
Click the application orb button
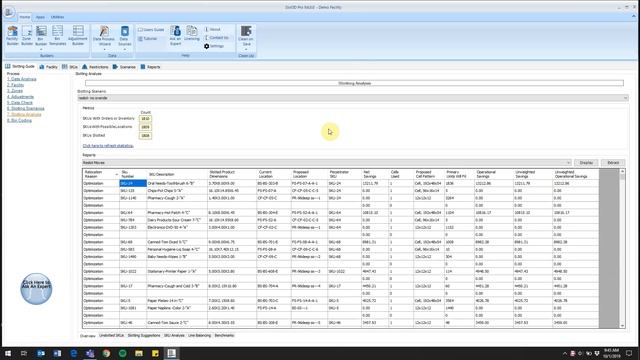click(x=9, y=13)
